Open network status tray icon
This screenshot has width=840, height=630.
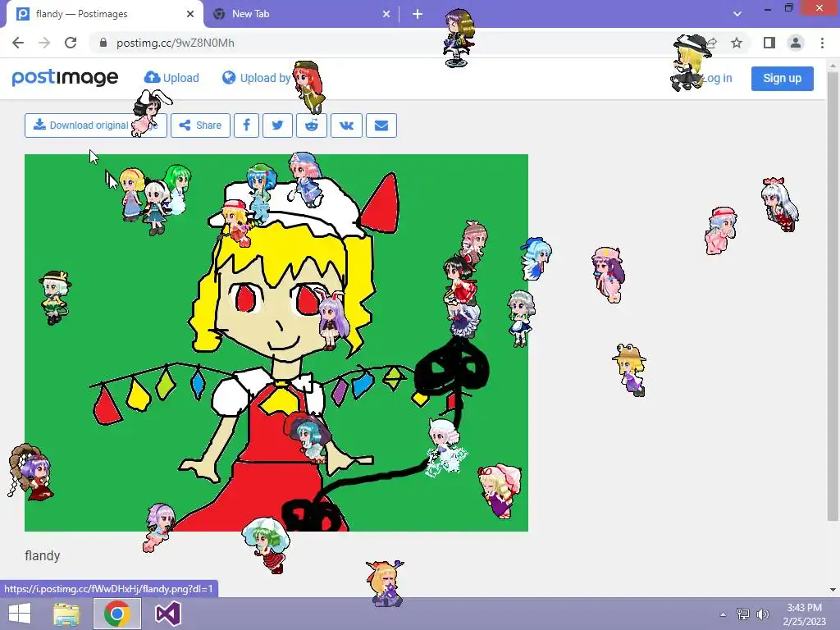coord(743,614)
